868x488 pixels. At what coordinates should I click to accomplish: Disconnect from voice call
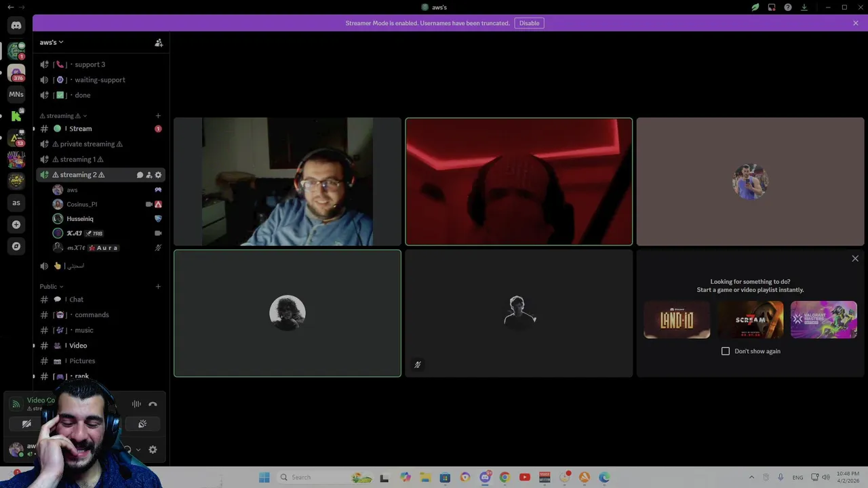[153, 404]
